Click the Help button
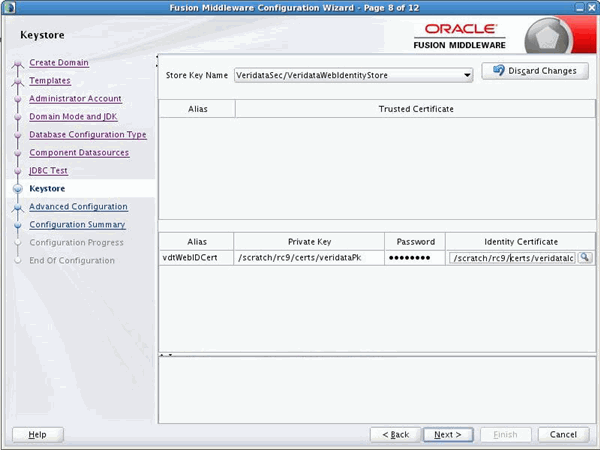 [38, 434]
